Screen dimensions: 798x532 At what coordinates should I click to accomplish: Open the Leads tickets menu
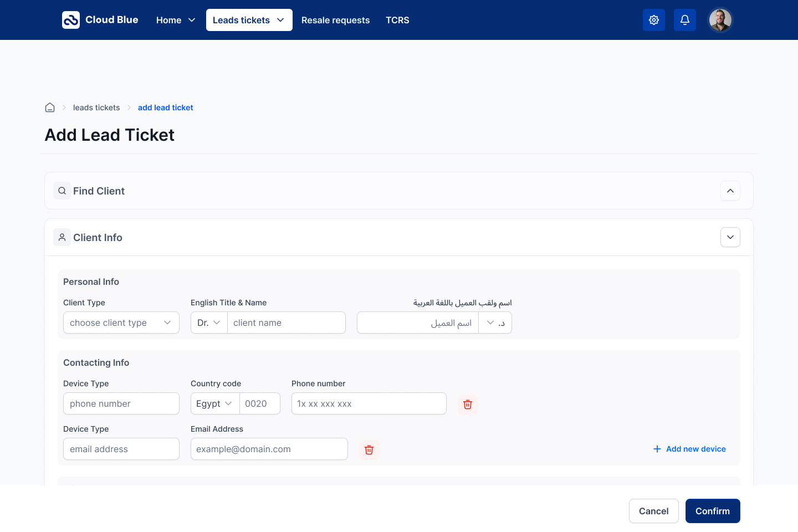(249, 20)
